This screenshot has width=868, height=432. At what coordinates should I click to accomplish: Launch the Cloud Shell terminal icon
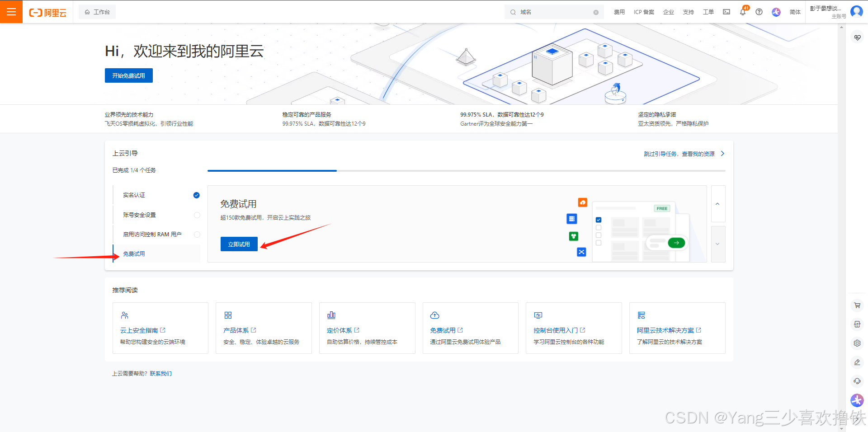pyautogui.click(x=726, y=12)
